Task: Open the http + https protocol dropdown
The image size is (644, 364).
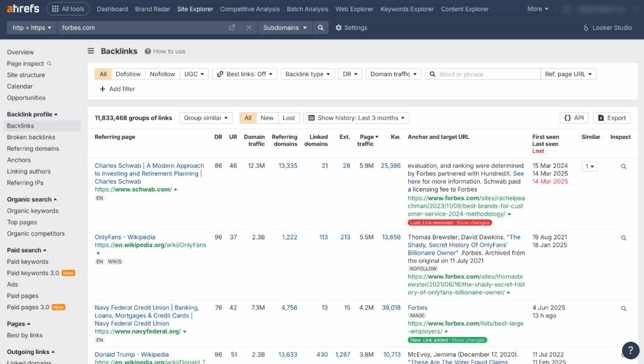Action: tap(31, 28)
